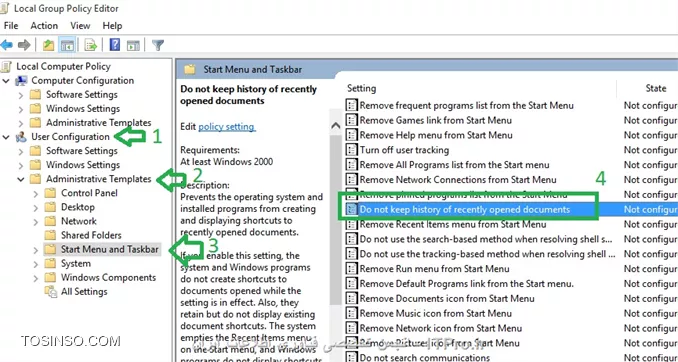Viewport: 678px width, 362px height.
Task: Sort by the State column header
Action: [656, 88]
